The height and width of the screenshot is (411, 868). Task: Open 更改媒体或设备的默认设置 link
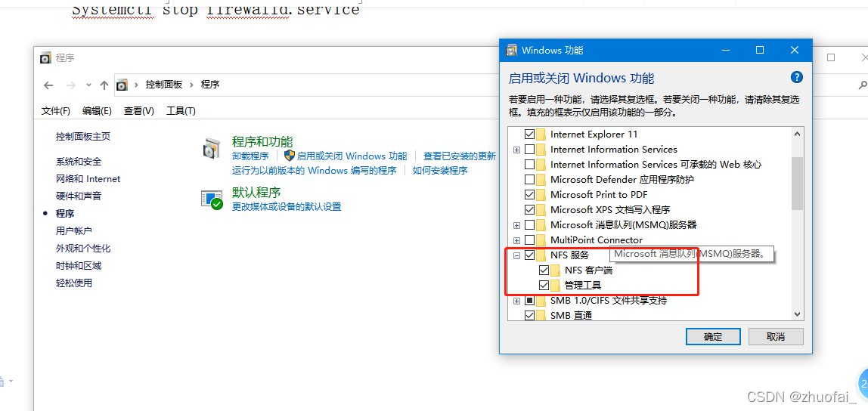[287, 207]
